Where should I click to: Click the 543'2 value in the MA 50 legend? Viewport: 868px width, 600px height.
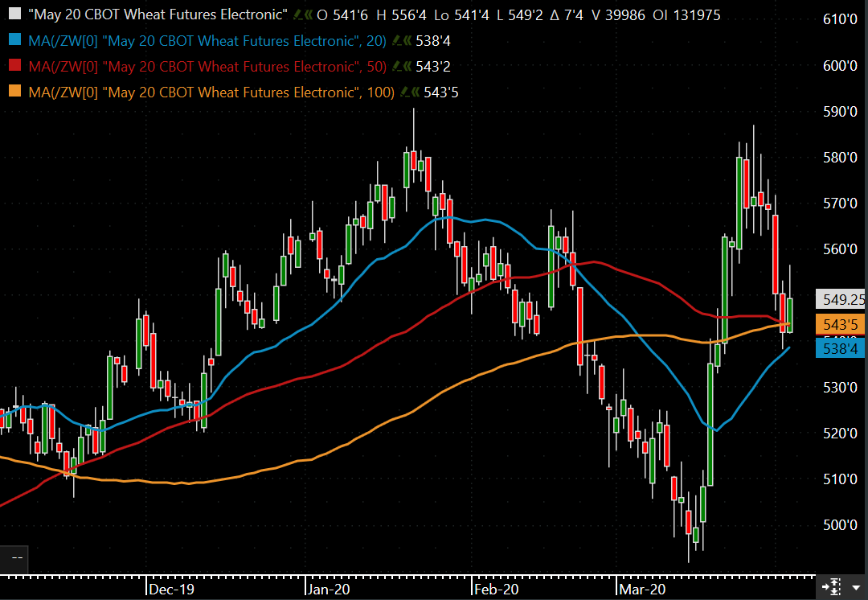(x=433, y=67)
